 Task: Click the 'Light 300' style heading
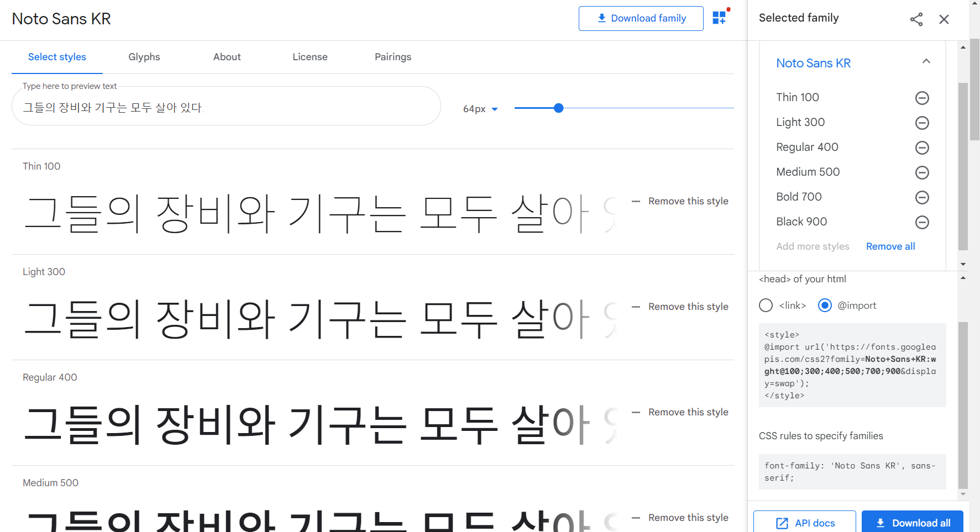(44, 272)
